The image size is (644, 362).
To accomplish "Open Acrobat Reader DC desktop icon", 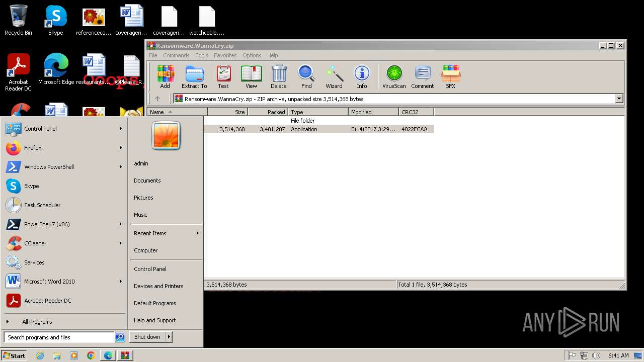I will [x=18, y=73].
